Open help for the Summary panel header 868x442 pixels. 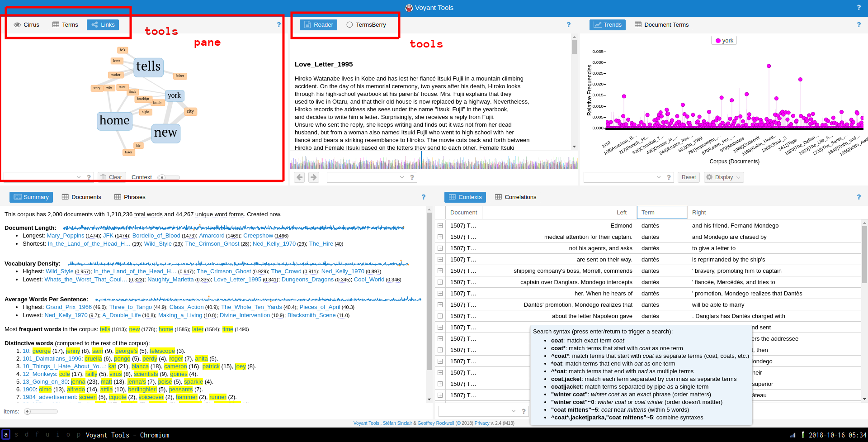pos(424,197)
